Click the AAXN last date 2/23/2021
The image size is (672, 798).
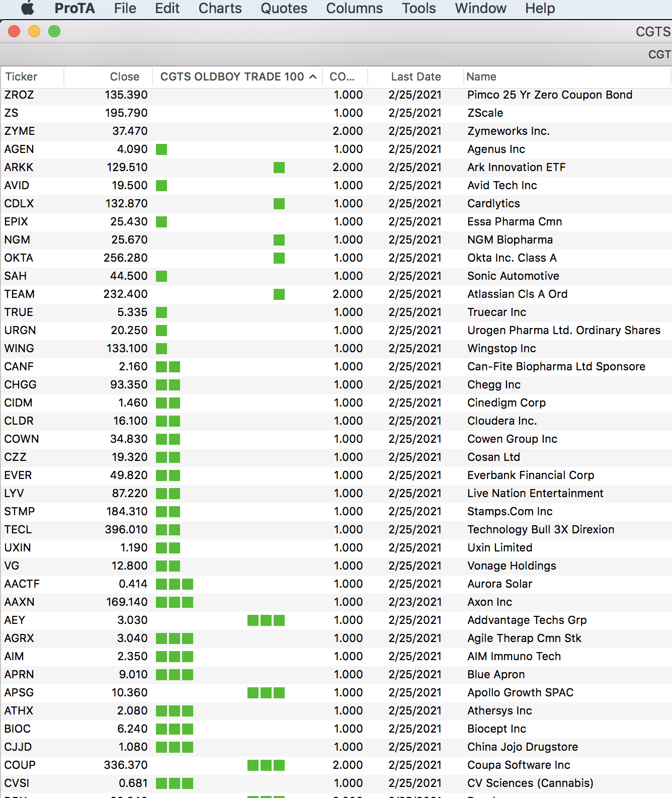(415, 602)
